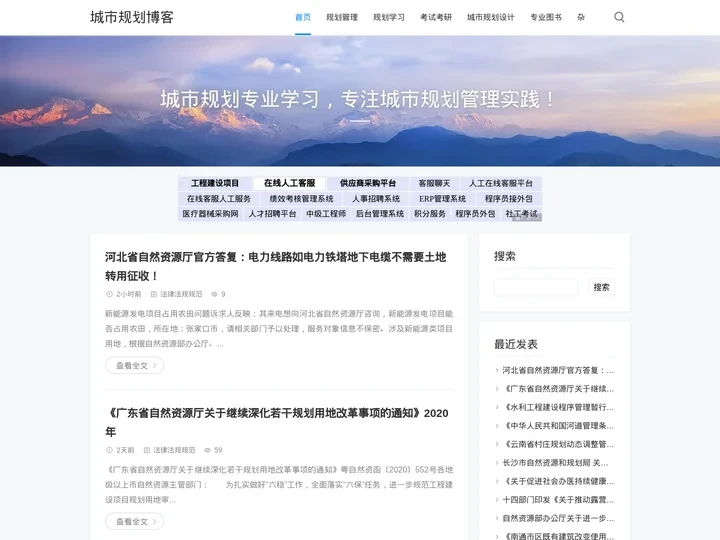The height and width of the screenshot is (540, 720).
Task: Open recent post 《水利工程建设程序管理暂行
Action: pyautogui.click(x=558, y=407)
